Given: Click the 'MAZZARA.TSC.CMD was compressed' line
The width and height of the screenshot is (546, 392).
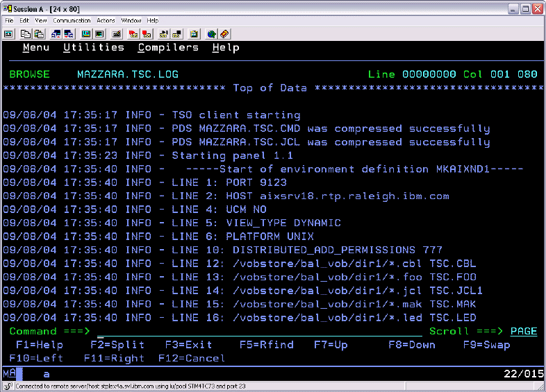Looking at the screenshot, I should 247,128.
